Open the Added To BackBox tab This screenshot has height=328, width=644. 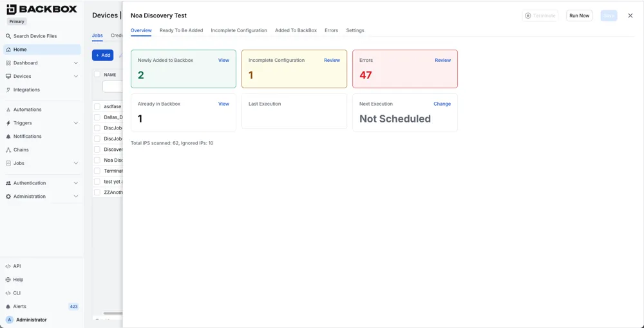point(296,30)
